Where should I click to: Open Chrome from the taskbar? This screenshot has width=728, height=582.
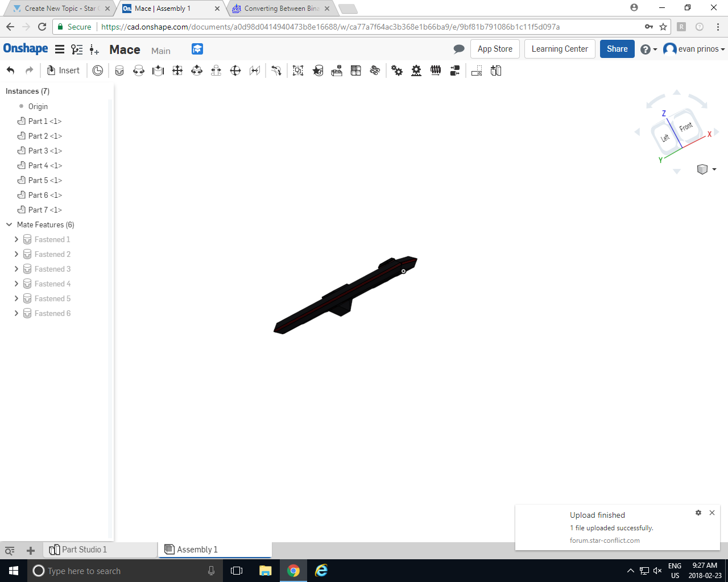point(293,571)
